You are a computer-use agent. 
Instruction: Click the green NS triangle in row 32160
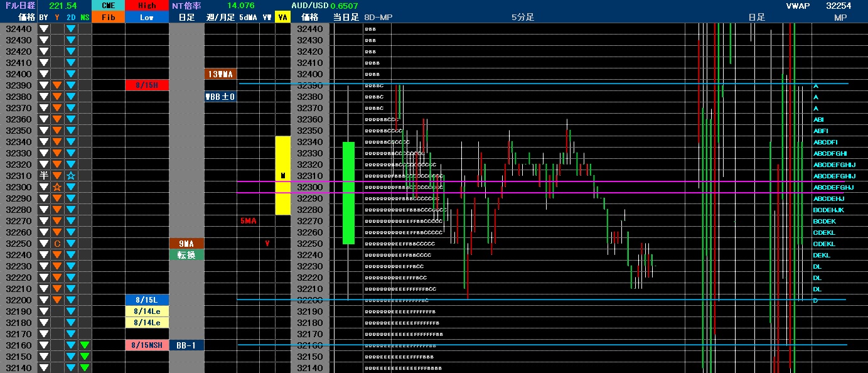click(85, 345)
